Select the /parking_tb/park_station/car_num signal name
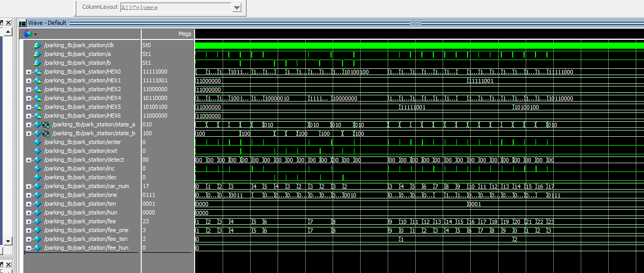Viewport: 644px width, 273px height. [86, 186]
